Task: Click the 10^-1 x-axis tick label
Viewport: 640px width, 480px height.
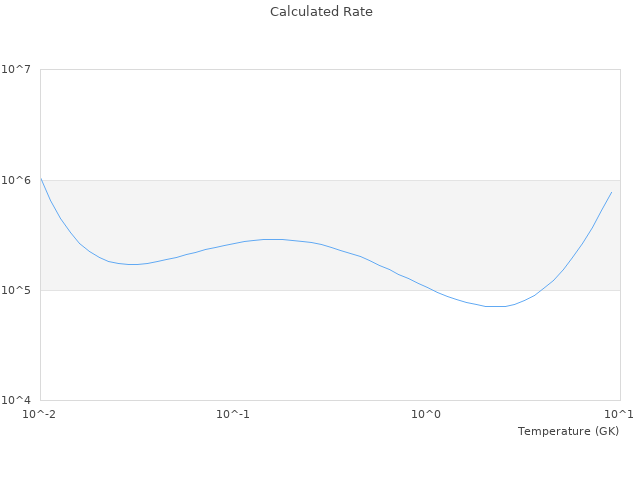Action: 233,414
